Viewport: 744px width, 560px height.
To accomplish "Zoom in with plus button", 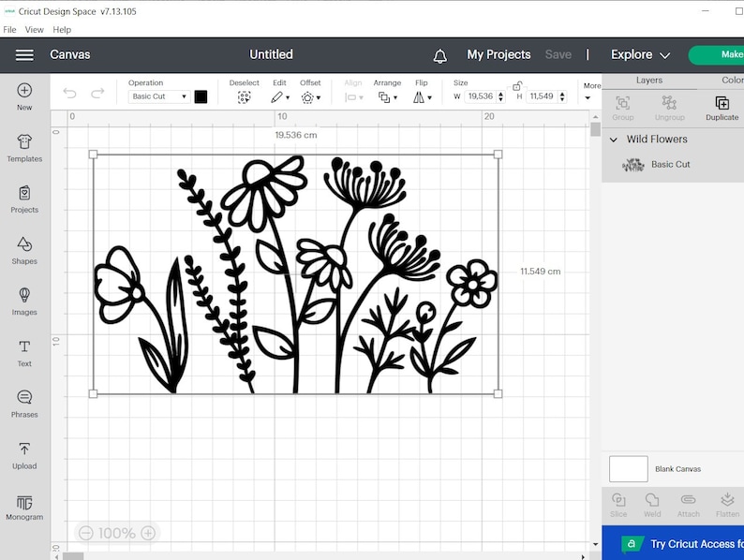I will coord(148,533).
